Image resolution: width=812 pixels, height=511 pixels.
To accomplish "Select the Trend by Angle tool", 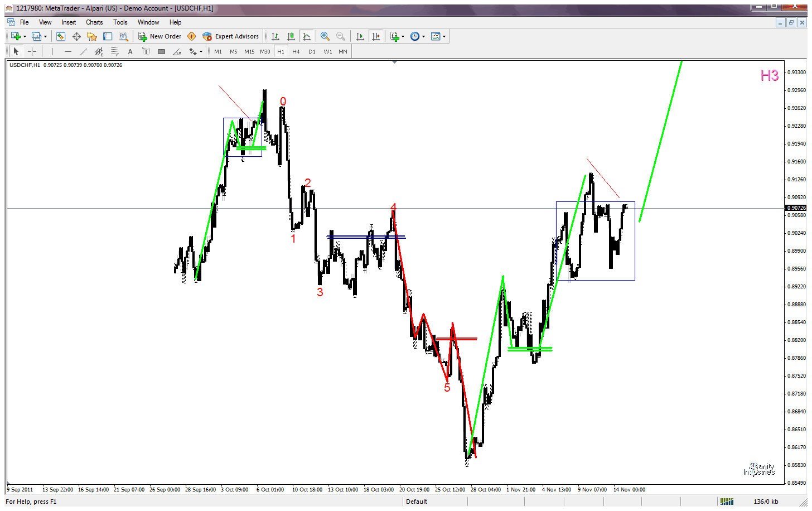I will 177,51.
